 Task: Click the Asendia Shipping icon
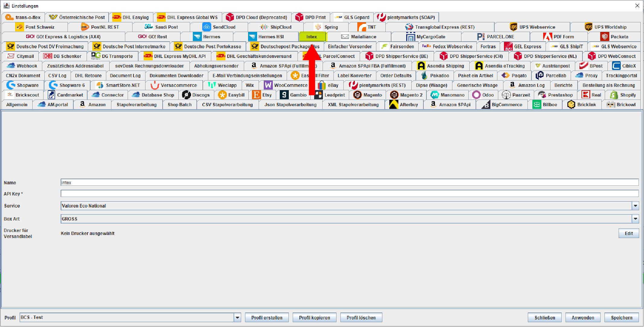pyautogui.click(x=421, y=65)
